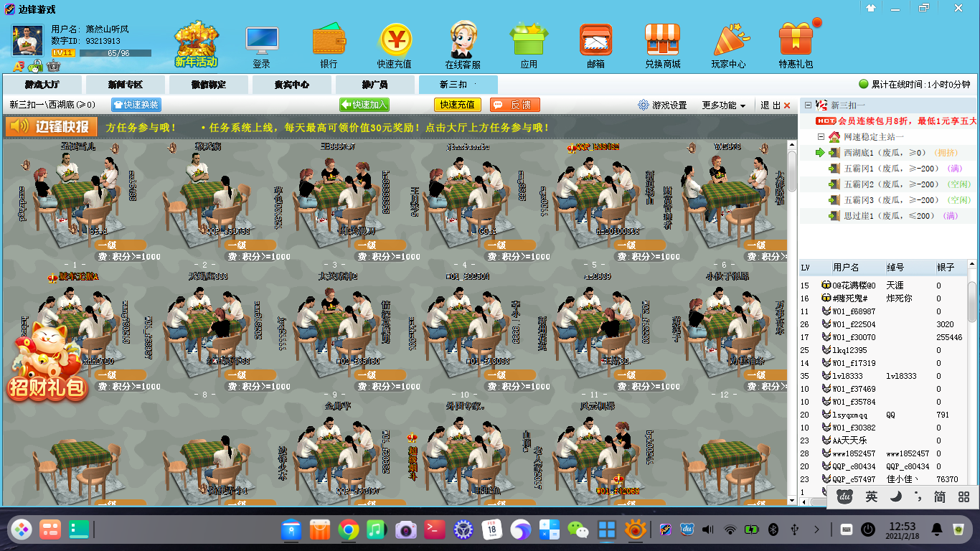The width and height of the screenshot is (980, 551).
Task: Open the terminal from the dock
Action: [x=435, y=530]
